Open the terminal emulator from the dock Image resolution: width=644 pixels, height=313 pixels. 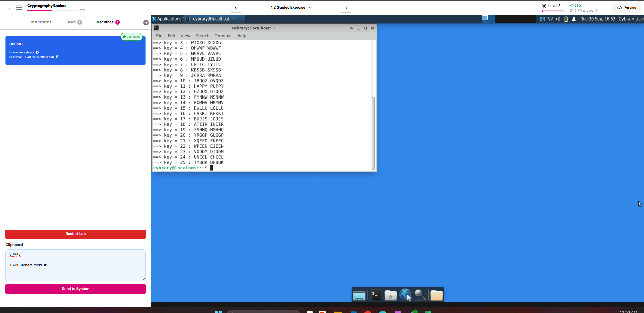(376, 295)
